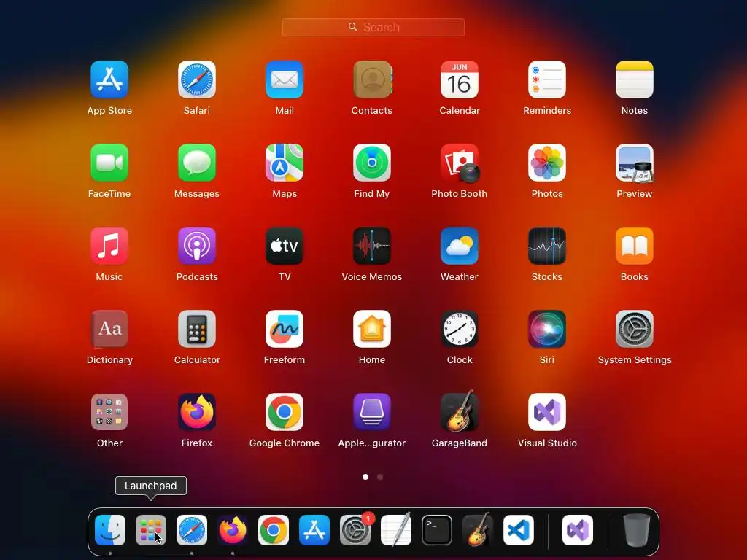The width and height of the screenshot is (747, 560).
Task: Open the Books app
Action: 635,246
